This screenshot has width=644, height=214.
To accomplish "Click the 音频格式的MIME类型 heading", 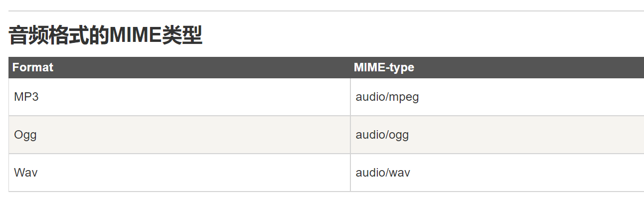I will 105,36.
